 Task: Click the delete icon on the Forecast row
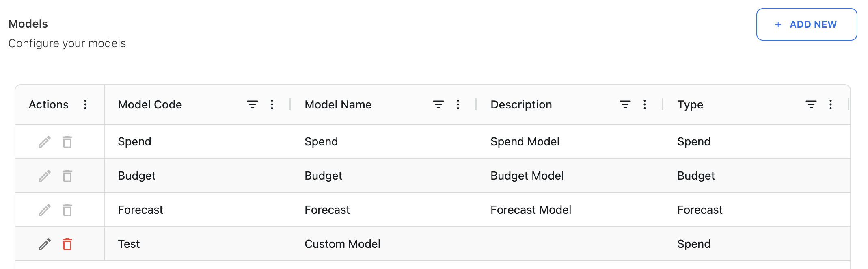tap(67, 210)
